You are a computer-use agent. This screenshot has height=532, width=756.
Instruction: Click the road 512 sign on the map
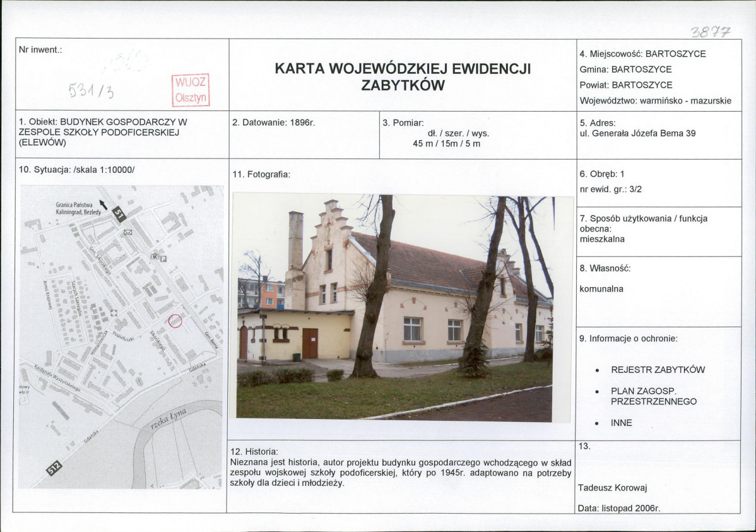pos(55,468)
